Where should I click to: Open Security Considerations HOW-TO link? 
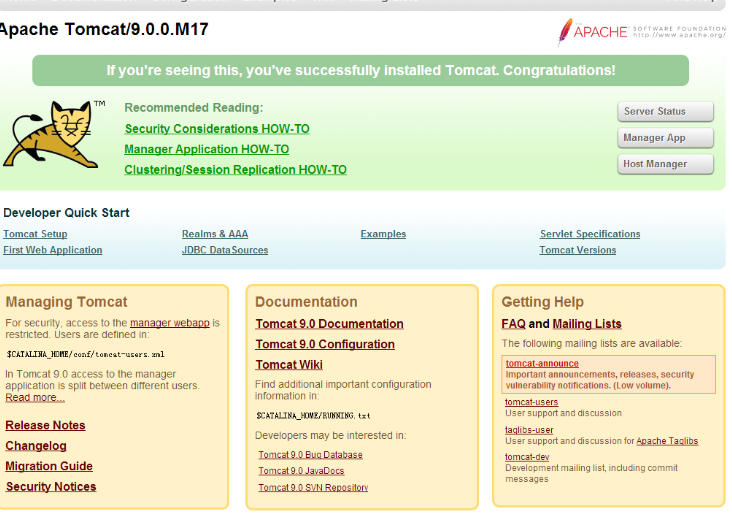(217, 129)
